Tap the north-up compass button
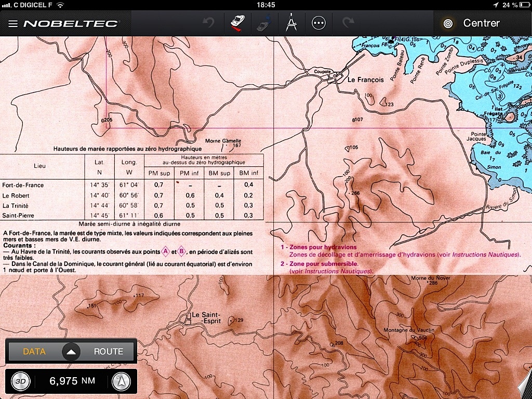 click(121, 381)
